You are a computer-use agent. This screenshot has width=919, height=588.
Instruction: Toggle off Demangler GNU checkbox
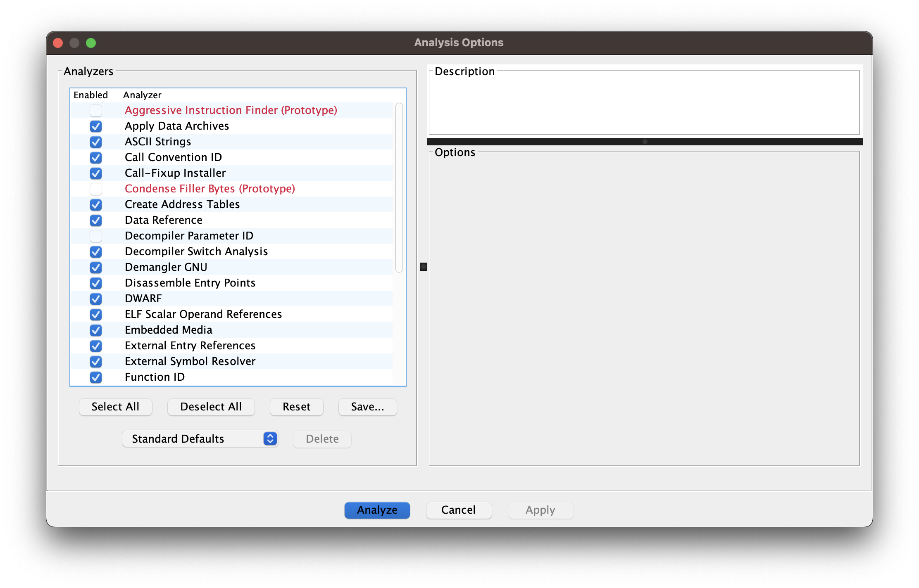click(96, 267)
